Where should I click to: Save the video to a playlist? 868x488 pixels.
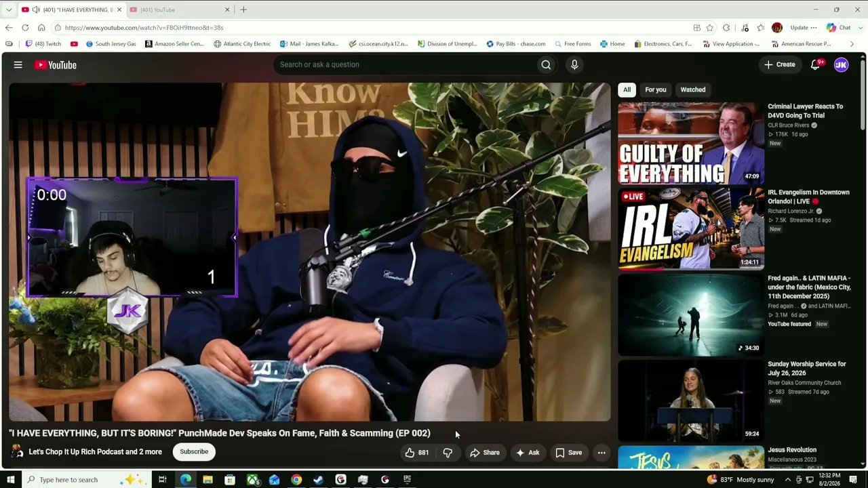tap(569, 453)
